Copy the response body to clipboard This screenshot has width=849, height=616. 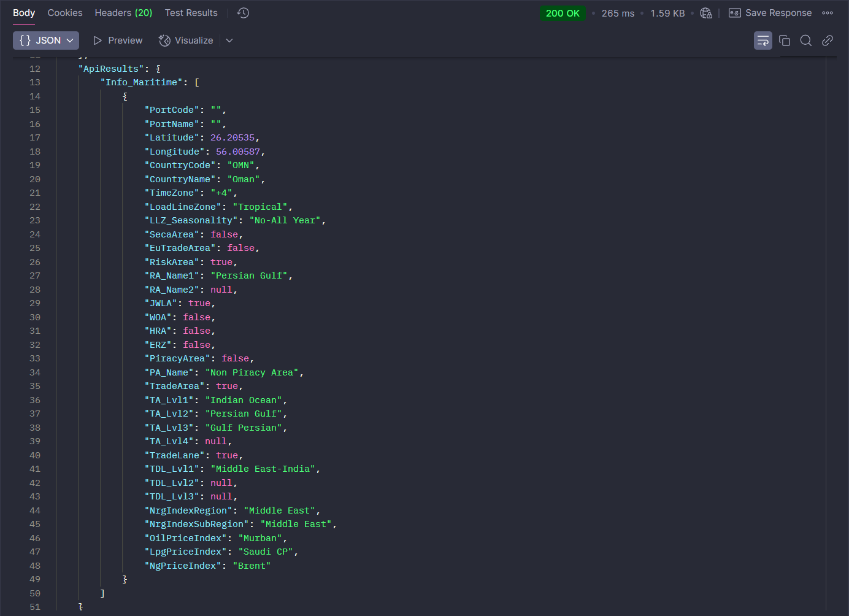(x=785, y=40)
